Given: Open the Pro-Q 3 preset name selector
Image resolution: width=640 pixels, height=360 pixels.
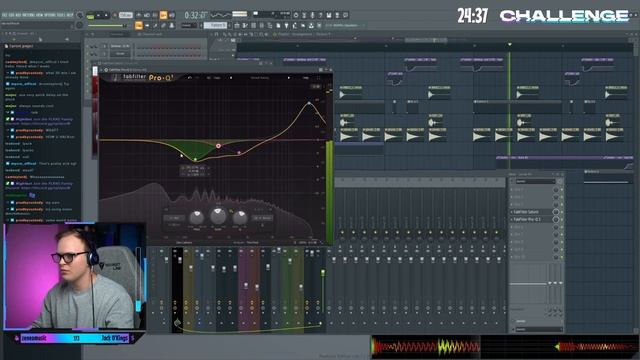Looking at the screenshot, I should click(260, 78).
